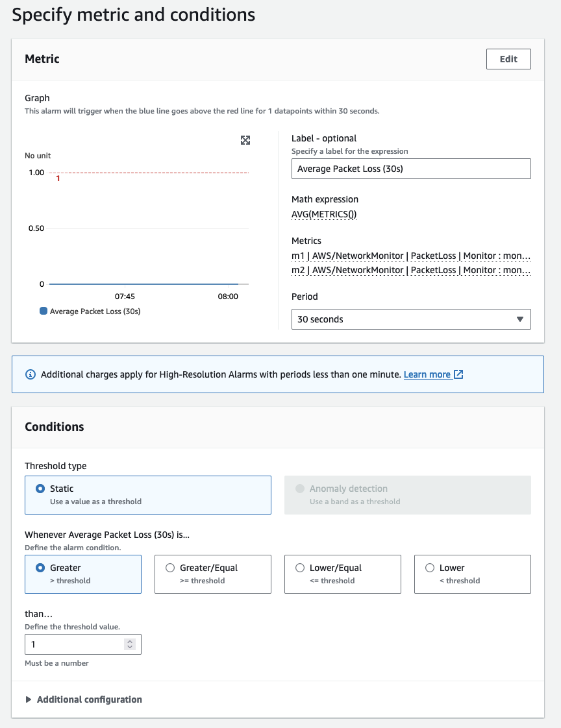The height and width of the screenshot is (728, 561).
Task: Click the m2 PacketLoss metric entry
Action: coord(411,270)
